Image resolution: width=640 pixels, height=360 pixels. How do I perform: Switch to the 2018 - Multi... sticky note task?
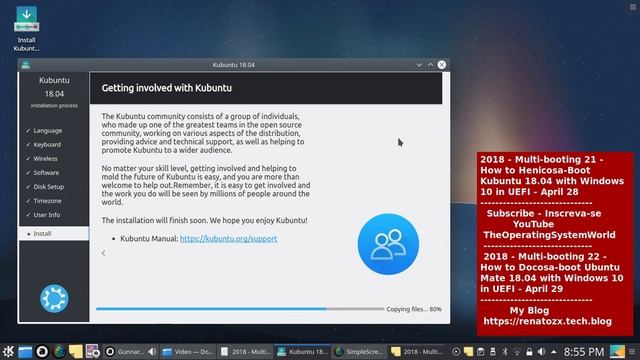(x=417, y=351)
